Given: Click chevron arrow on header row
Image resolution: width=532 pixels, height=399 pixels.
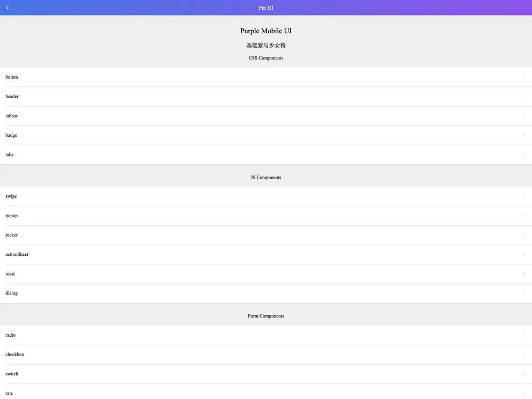Looking at the screenshot, I should click(524, 97).
